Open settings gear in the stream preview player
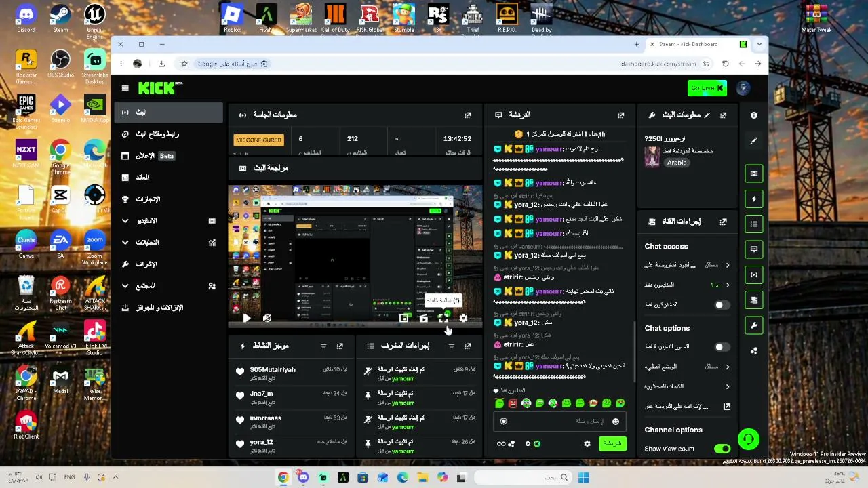 (x=463, y=318)
